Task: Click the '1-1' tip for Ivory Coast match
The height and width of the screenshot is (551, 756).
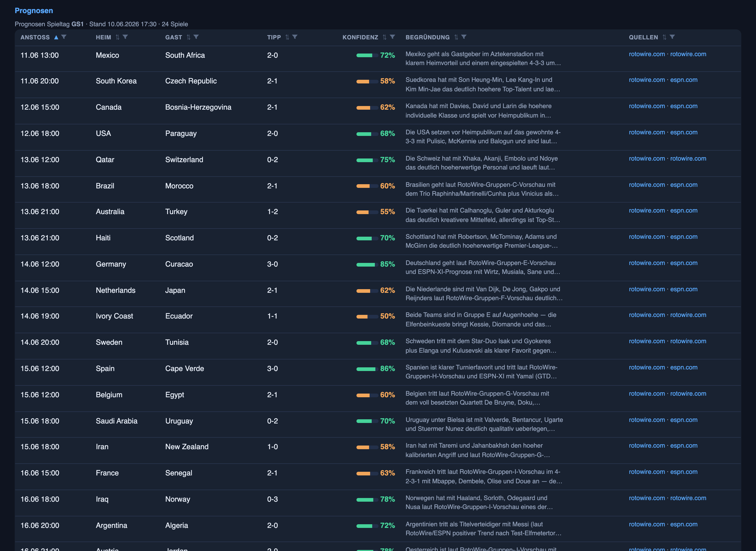Action: (272, 316)
